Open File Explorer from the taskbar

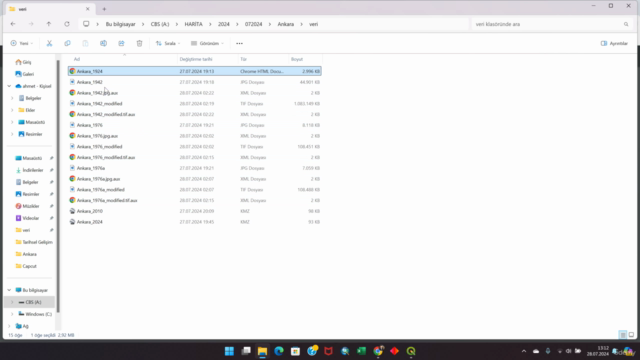click(262, 351)
